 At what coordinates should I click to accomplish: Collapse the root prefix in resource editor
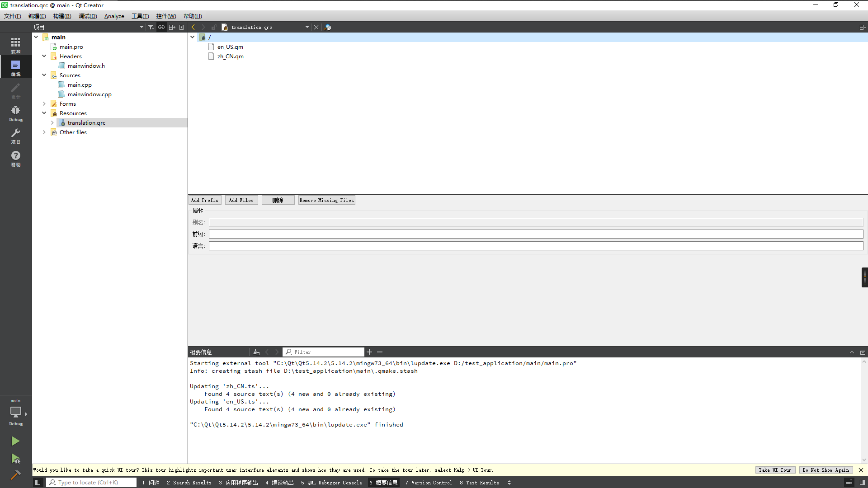193,37
